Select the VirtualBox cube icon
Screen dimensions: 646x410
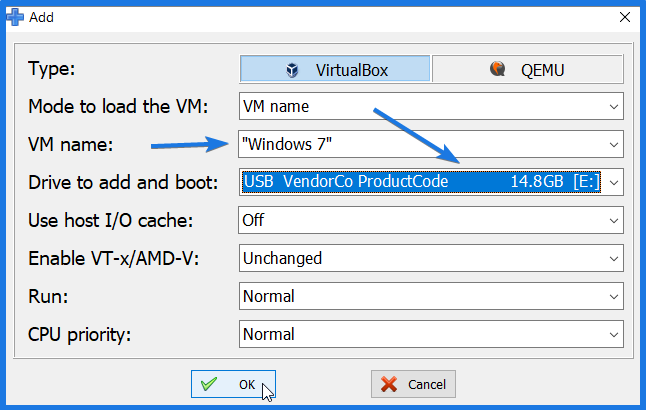292,70
